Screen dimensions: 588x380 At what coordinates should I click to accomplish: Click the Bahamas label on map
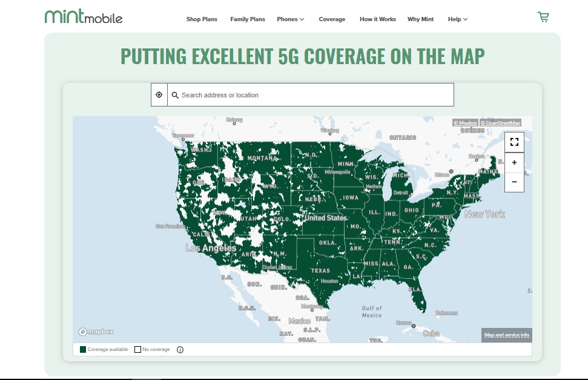click(x=446, y=313)
